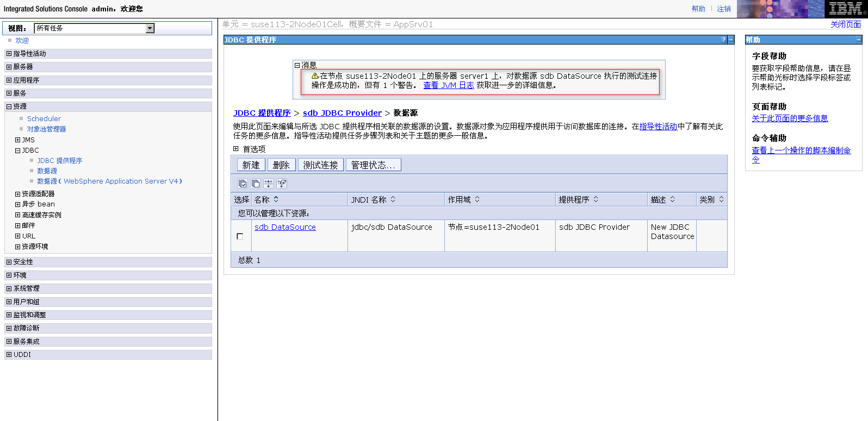Expand 指导性活动 in navigation tree

(9, 54)
